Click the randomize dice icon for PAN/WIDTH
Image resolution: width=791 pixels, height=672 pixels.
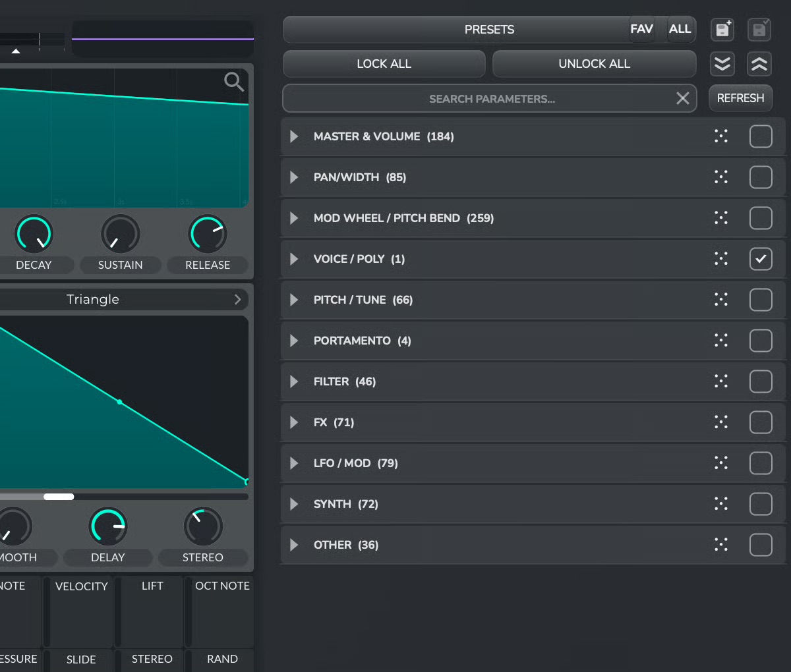(721, 177)
